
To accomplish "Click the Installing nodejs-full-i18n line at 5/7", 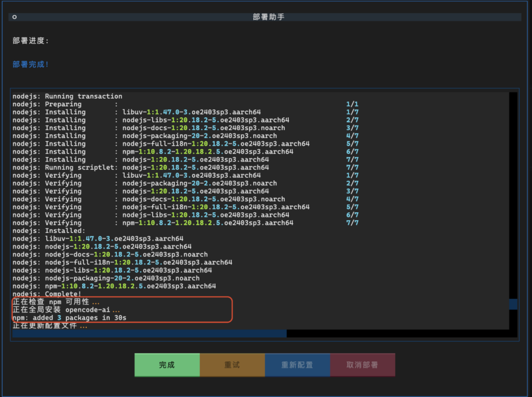I will pos(185,143).
